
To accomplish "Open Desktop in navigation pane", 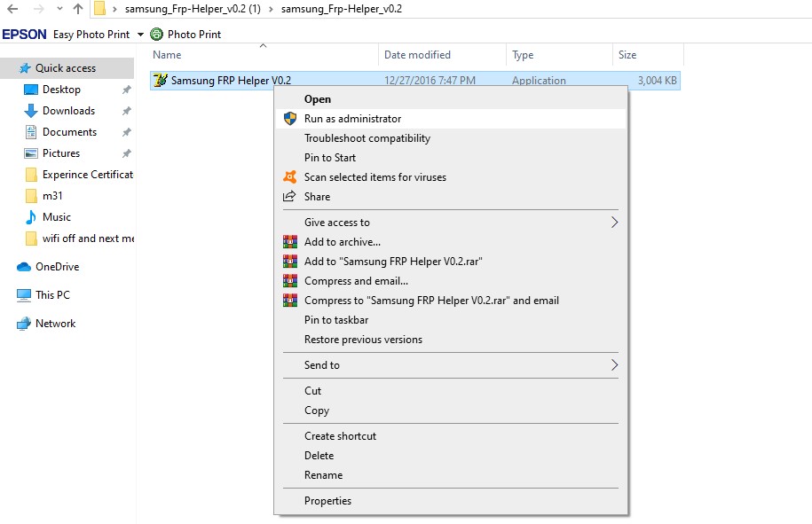I will coord(61,90).
